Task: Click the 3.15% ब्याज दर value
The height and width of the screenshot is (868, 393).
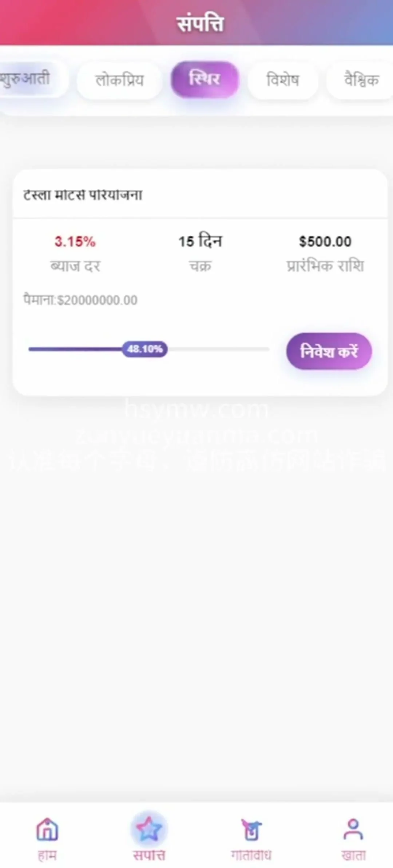Action: tap(75, 241)
